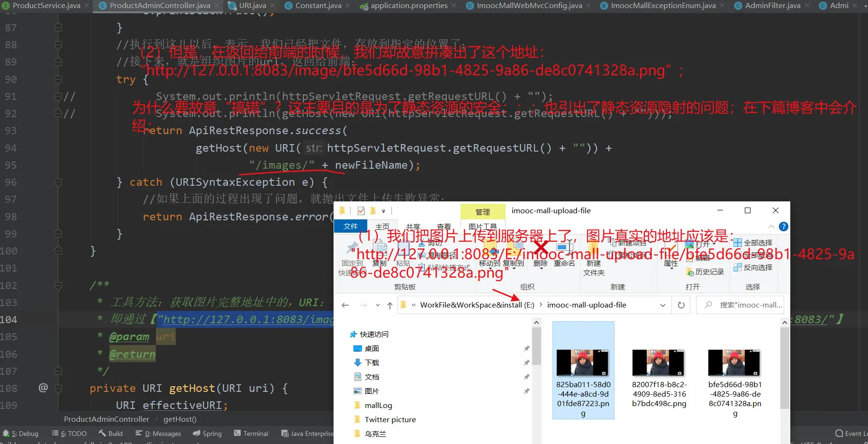Screen dimensions: 868x444
Task: Select the 管理 contextual tab in Explorer
Action: point(482,212)
